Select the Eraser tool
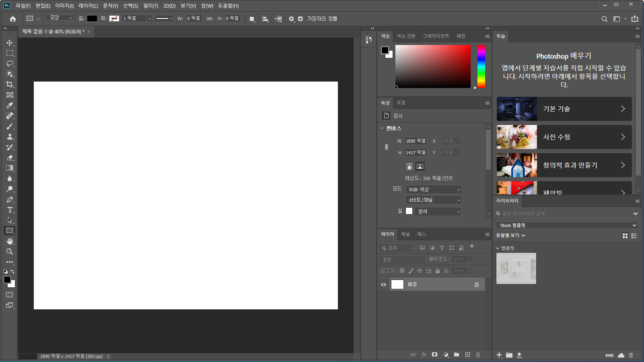This screenshot has height=362, width=644. click(x=10, y=157)
